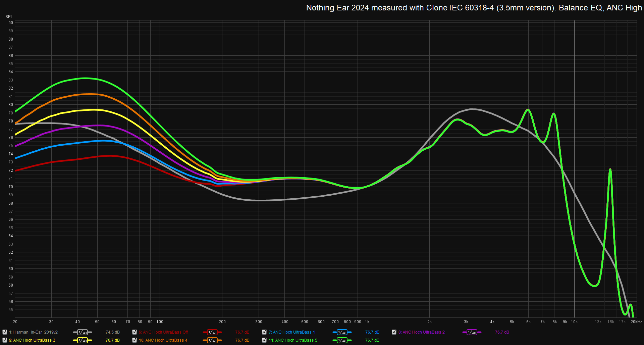Toggle visibility of ANC Hoch UltraBass 4
Viewport: 644px width, 345px height.
135,340
